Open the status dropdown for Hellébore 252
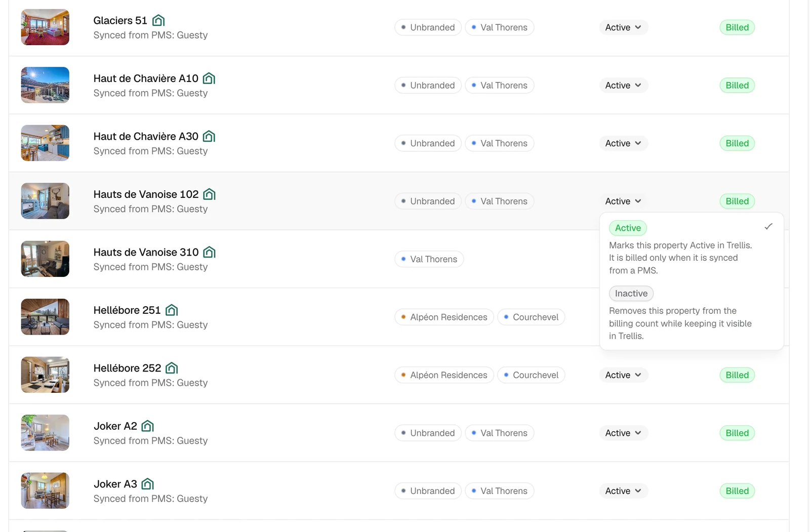This screenshot has width=810, height=532. pos(624,375)
